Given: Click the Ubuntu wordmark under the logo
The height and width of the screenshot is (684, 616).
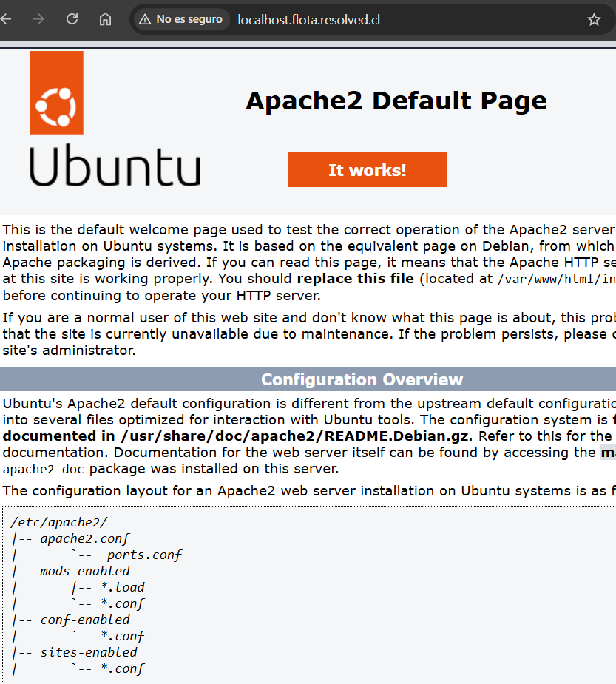Looking at the screenshot, I should point(115,166).
